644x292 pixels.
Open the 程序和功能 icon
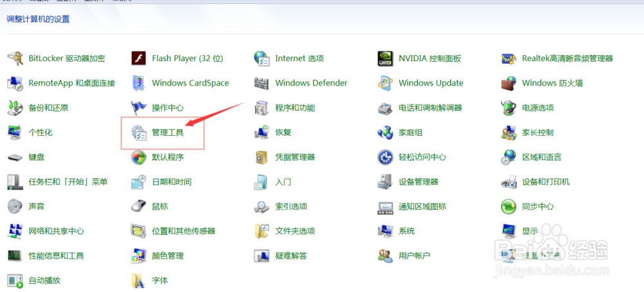pos(262,108)
